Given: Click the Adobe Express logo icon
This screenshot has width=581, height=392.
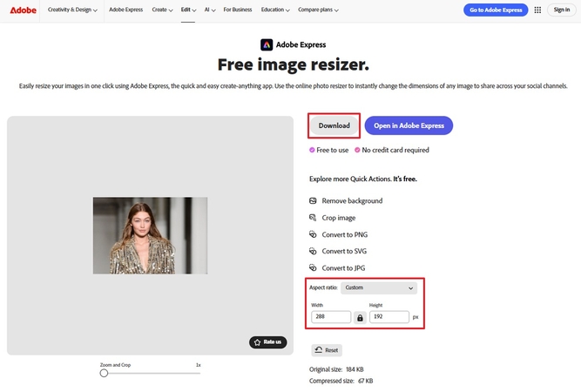Looking at the screenshot, I should point(267,44).
